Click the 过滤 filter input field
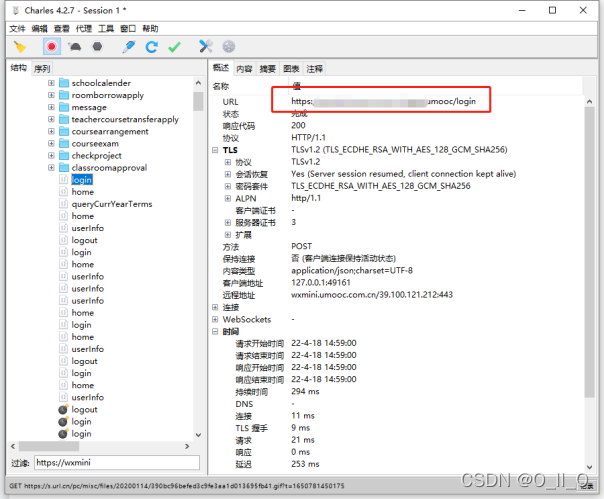Image resolution: width=604 pixels, height=499 pixels. pos(117,462)
